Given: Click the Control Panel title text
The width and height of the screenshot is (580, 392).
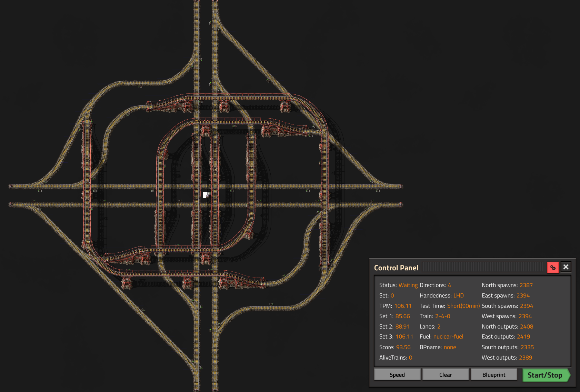Looking at the screenshot, I should [x=396, y=268].
